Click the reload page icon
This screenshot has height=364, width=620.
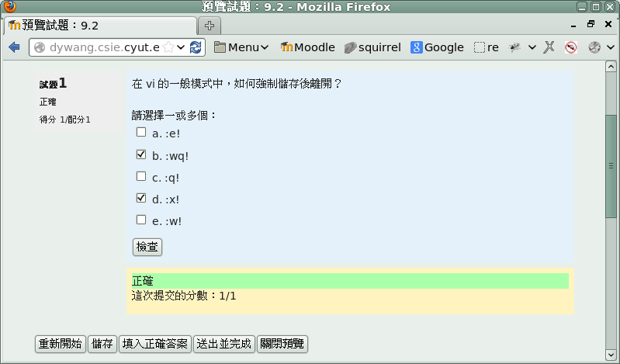[x=196, y=47]
